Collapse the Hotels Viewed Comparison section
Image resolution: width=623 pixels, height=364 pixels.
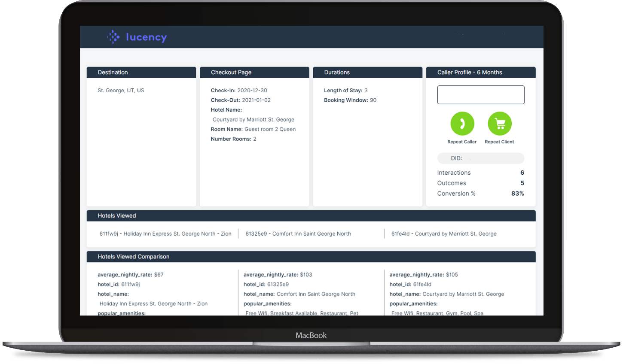[311, 256]
